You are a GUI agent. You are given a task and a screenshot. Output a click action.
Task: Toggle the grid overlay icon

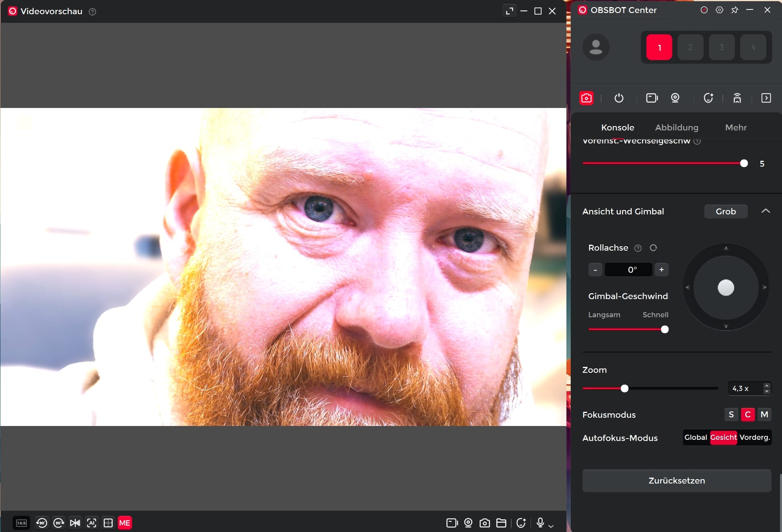pyautogui.click(x=108, y=523)
